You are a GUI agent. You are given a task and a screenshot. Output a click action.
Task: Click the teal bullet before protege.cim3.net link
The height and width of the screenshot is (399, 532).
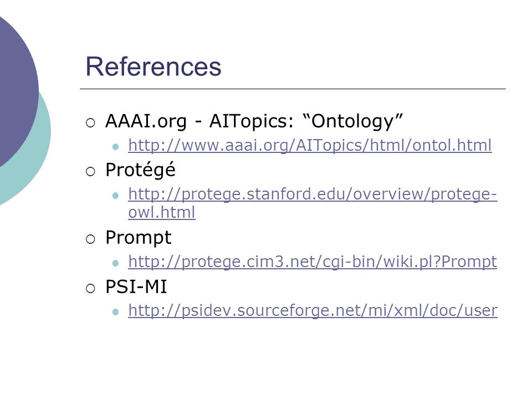click(x=115, y=263)
